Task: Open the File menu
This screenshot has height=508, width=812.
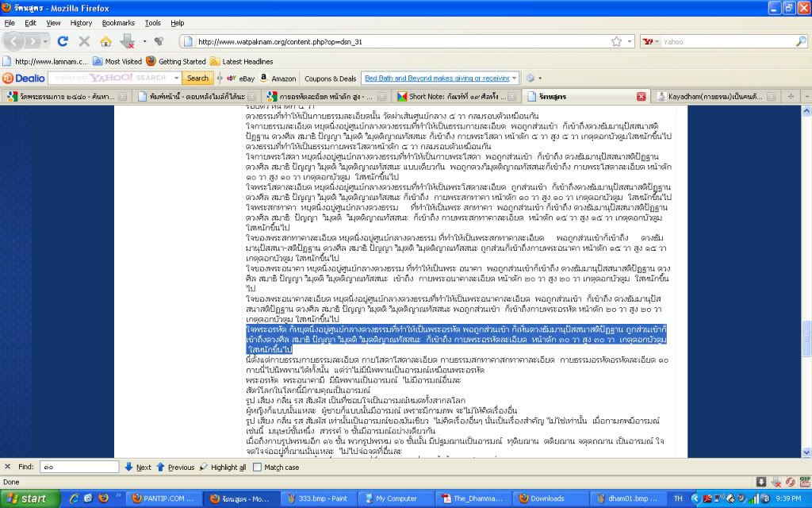Action: point(10,23)
